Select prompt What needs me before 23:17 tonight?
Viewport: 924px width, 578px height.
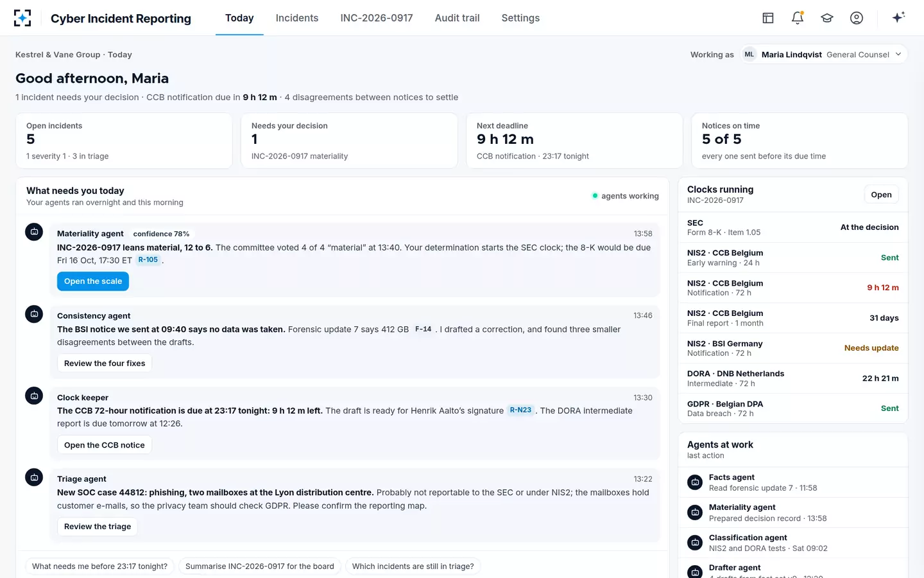(99, 566)
